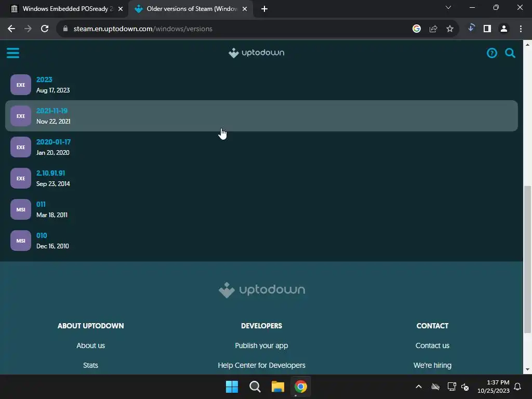Go back to the previous page
The height and width of the screenshot is (399, 532).
coord(11,29)
